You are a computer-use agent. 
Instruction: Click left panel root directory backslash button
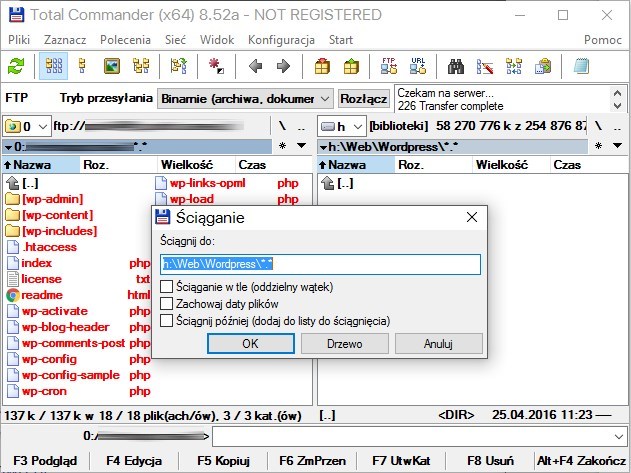[283, 126]
